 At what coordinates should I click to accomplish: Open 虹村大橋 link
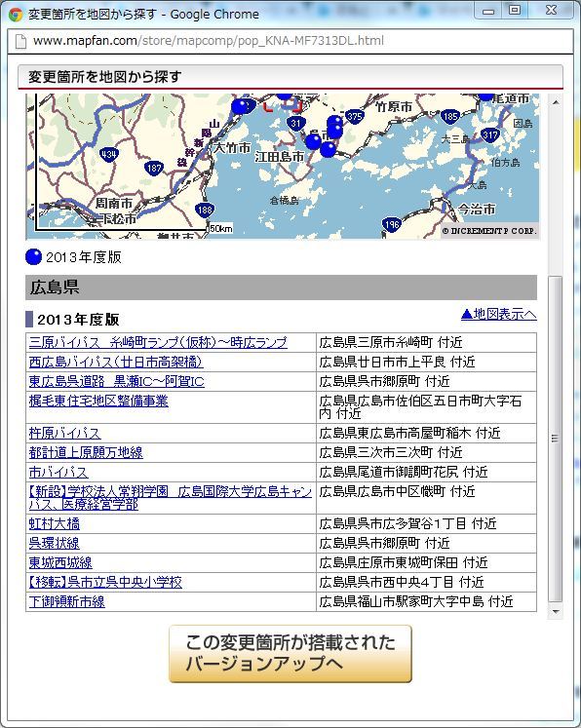54,523
